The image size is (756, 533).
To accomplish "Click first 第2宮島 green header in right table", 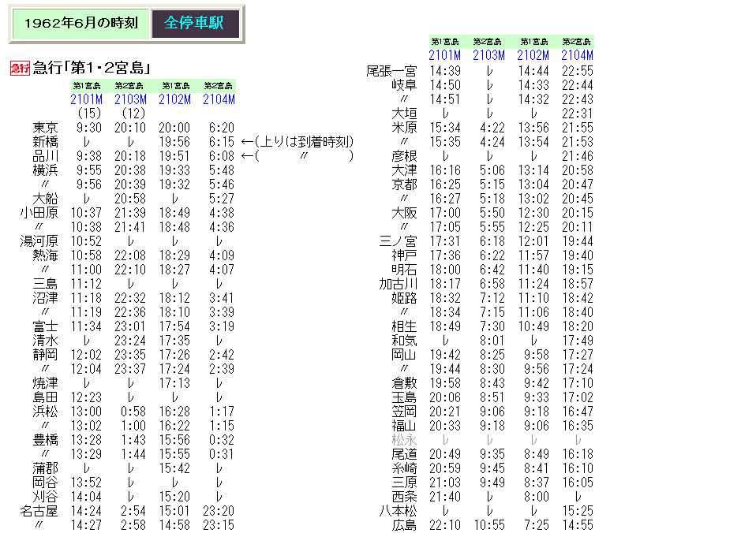I will [487, 42].
